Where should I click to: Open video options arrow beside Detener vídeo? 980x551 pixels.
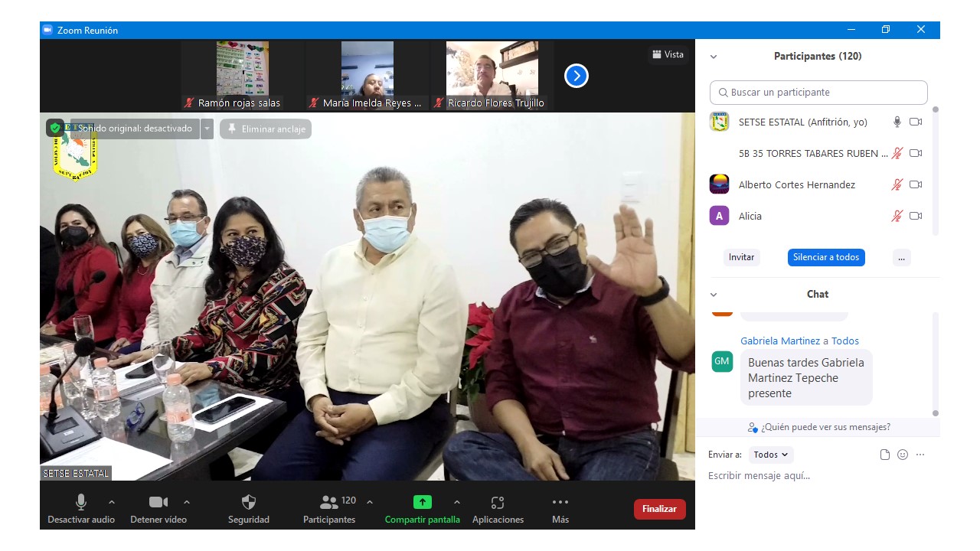[187, 502]
